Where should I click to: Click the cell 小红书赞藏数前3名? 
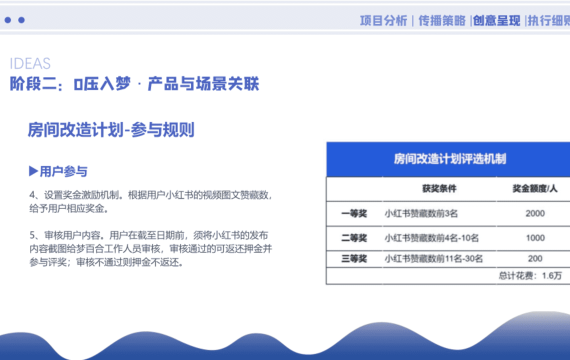tap(421, 213)
